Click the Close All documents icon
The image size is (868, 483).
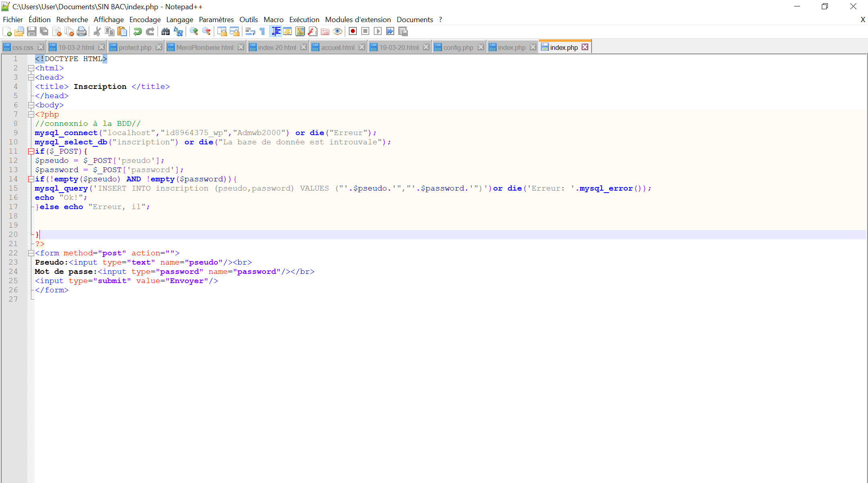tap(69, 31)
